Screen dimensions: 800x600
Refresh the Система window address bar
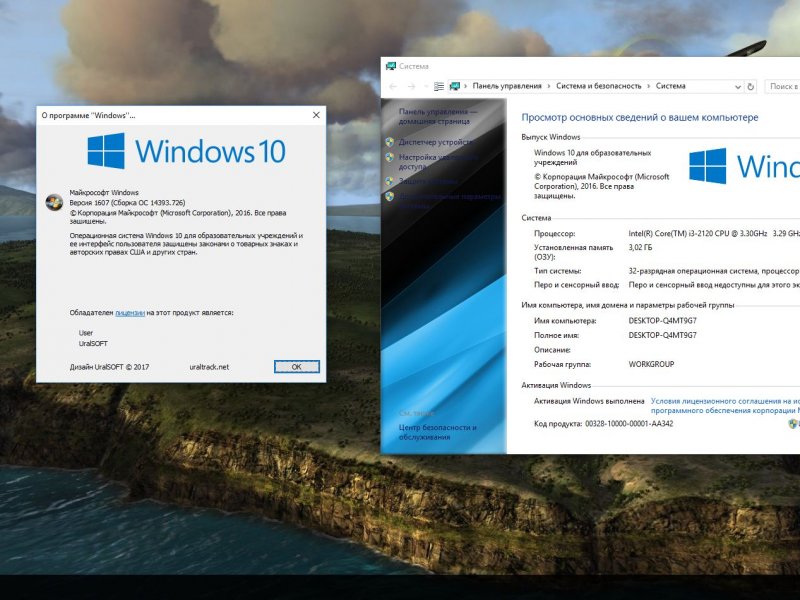coord(751,87)
